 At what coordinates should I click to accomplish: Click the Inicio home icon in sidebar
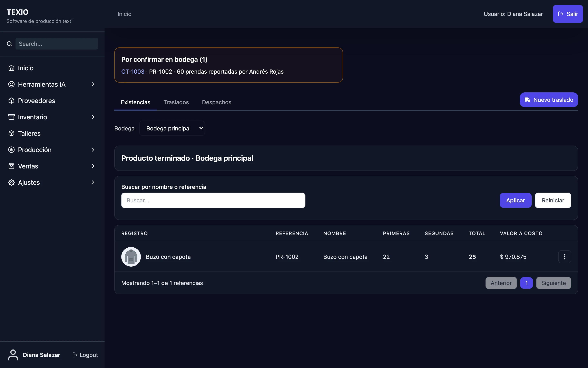pyautogui.click(x=11, y=68)
